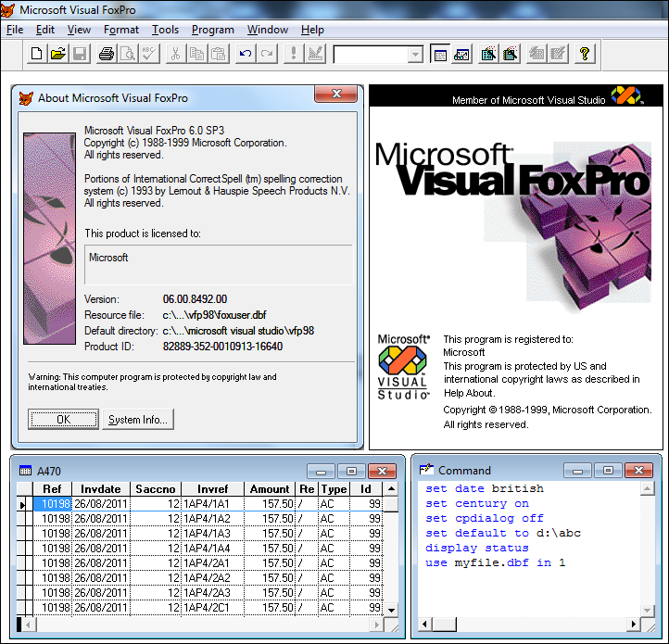The height and width of the screenshot is (644, 669).
Task: Click the Cut scissors icon
Action: click(x=175, y=54)
